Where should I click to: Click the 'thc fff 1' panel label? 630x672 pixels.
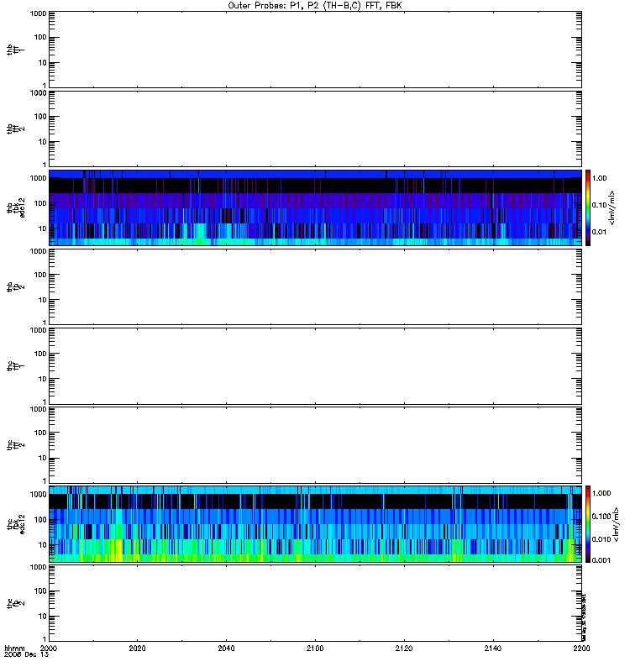(x=16, y=366)
